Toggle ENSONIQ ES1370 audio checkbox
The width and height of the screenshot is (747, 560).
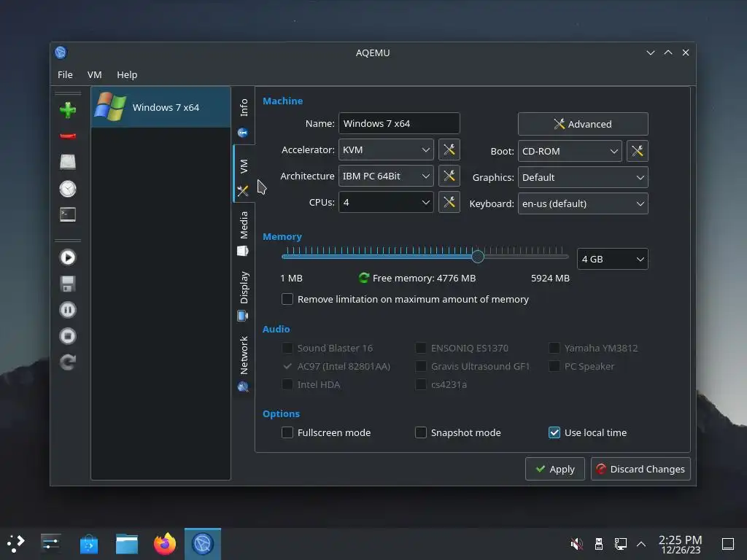tap(421, 348)
